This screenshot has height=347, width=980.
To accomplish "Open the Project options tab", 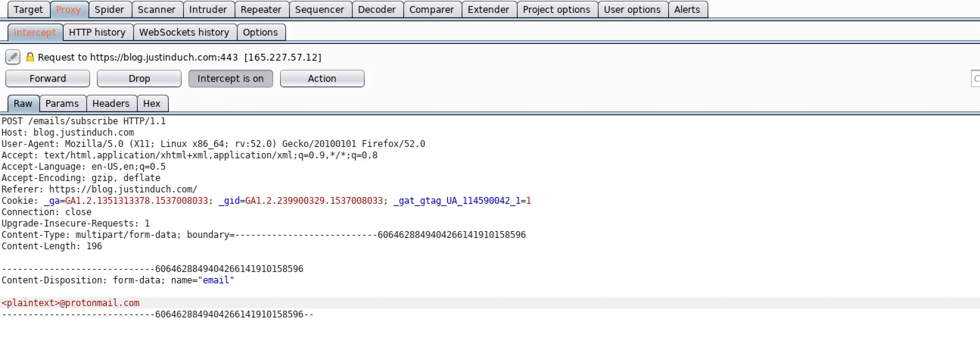I will [556, 9].
